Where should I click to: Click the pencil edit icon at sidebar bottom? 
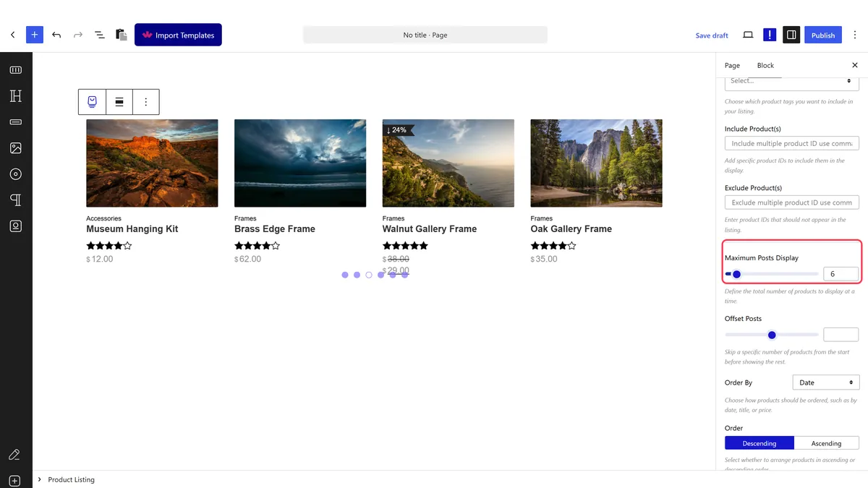14,455
